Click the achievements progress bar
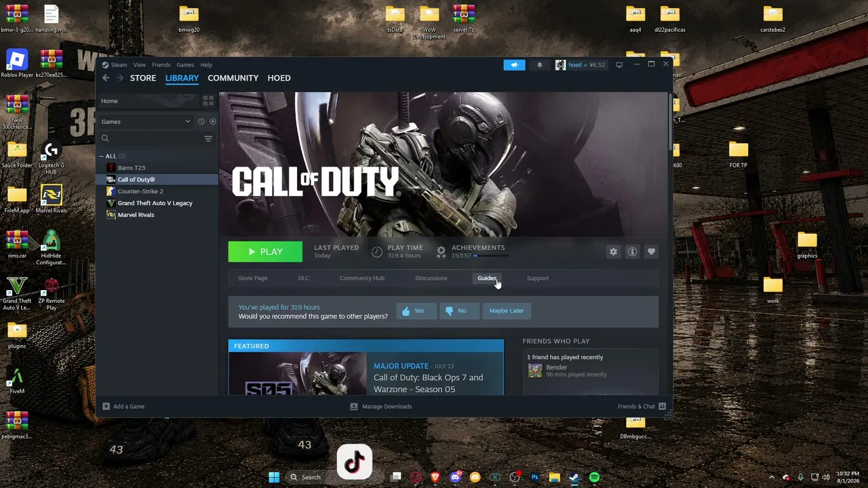The height and width of the screenshot is (488, 868). click(x=491, y=256)
